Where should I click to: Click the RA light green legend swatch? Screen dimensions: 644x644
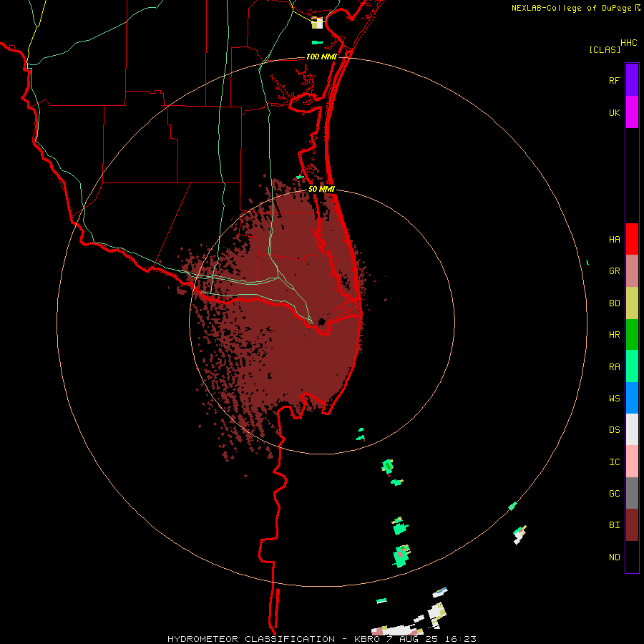[x=632, y=366]
